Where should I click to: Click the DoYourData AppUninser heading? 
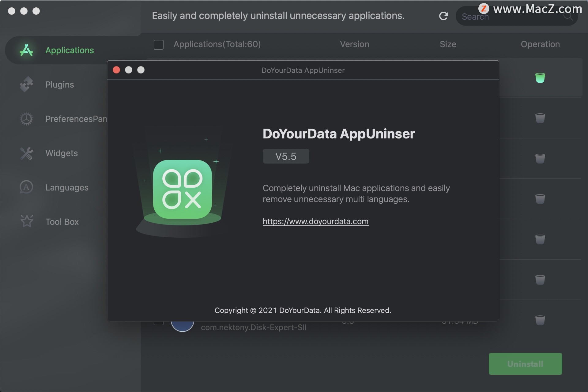pyautogui.click(x=339, y=134)
